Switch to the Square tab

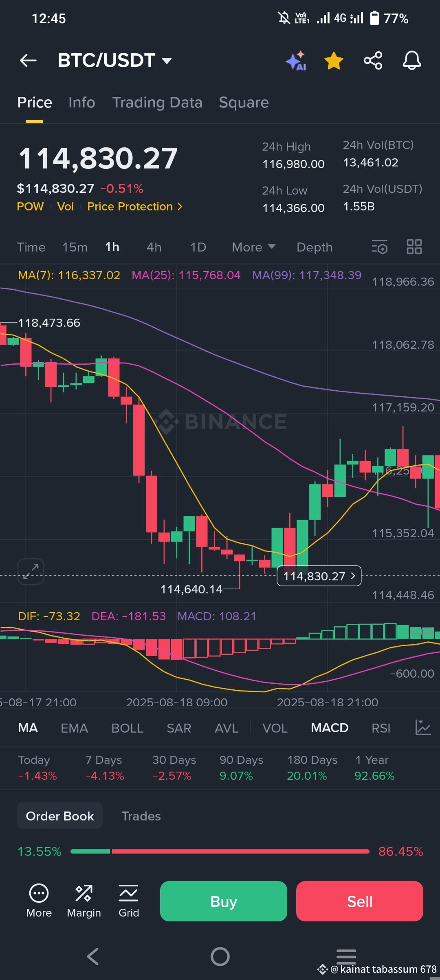(x=244, y=103)
